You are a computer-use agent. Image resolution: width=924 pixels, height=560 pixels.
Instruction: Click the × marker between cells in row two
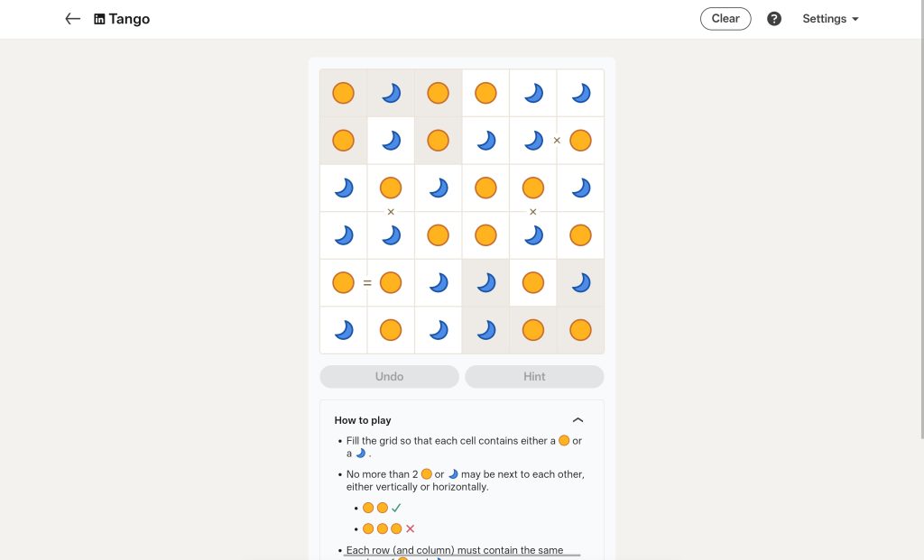pyautogui.click(x=557, y=140)
